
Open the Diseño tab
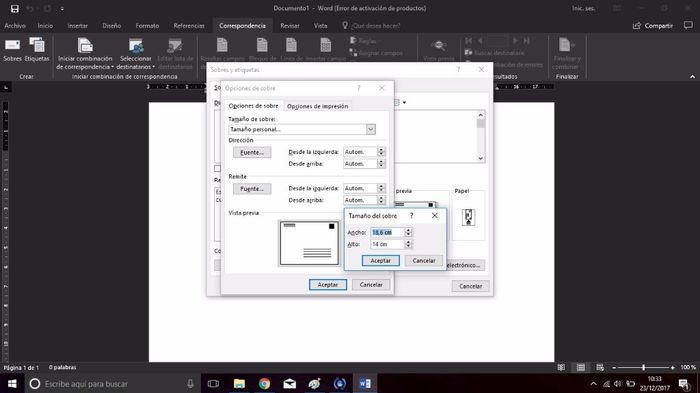[112, 26]
